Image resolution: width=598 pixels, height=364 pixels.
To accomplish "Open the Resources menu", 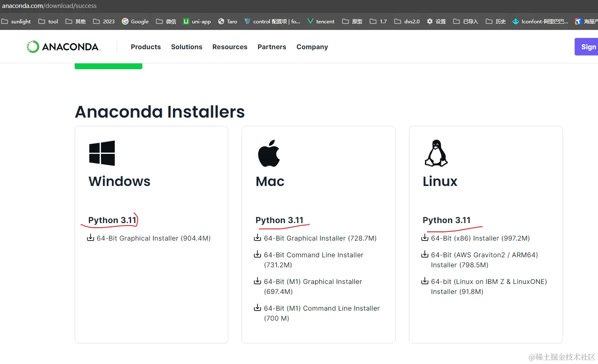I will pos(230,47).
